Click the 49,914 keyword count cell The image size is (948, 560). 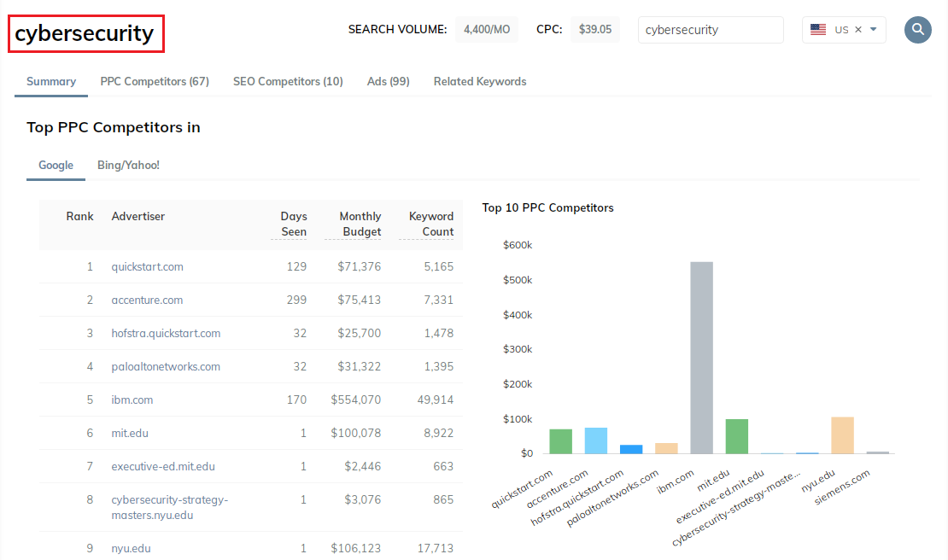(x=436, y=400)
